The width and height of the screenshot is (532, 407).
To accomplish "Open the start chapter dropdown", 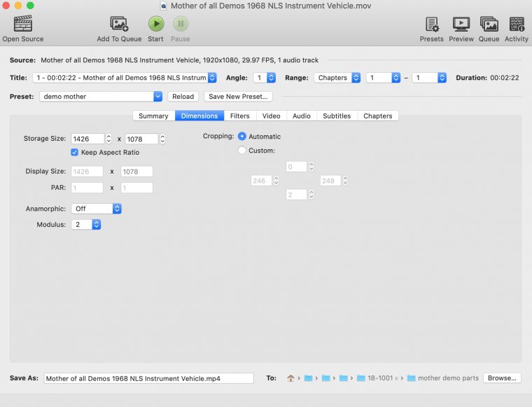I will pyautogui.click(x=383, y=78).
